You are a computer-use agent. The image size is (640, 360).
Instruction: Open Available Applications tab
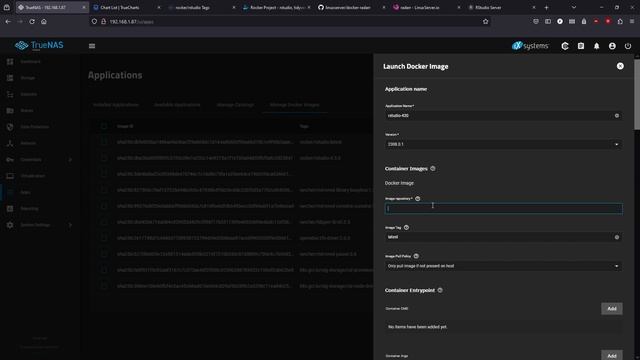[177, 105]
